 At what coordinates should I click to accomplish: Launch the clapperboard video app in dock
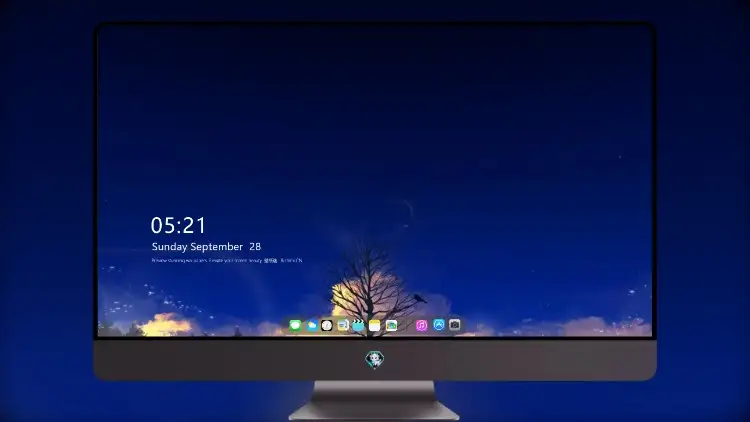coord(358,325)
